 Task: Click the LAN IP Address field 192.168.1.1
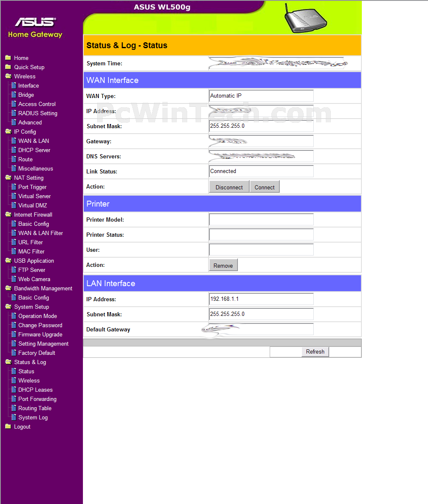point(261,299)
